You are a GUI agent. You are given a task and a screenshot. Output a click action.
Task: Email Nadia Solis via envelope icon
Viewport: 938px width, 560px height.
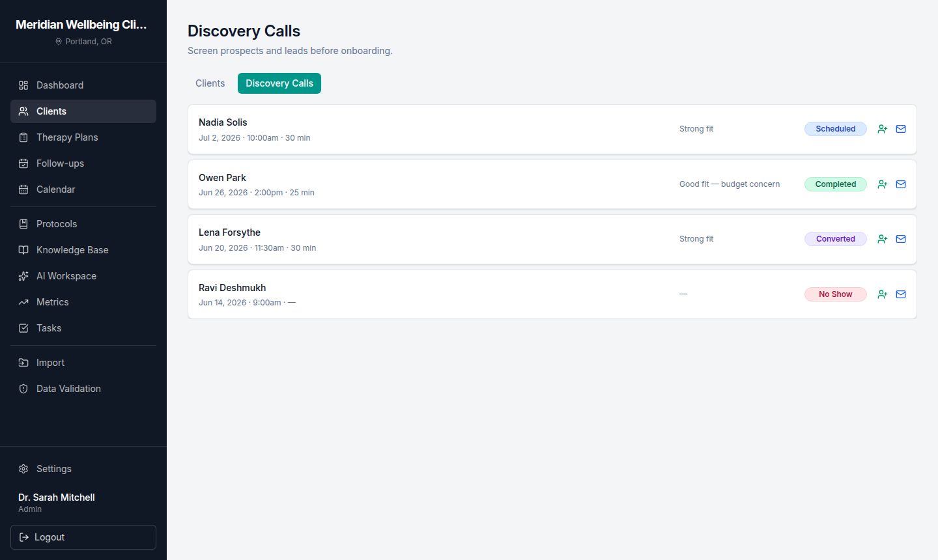[901, 129]
